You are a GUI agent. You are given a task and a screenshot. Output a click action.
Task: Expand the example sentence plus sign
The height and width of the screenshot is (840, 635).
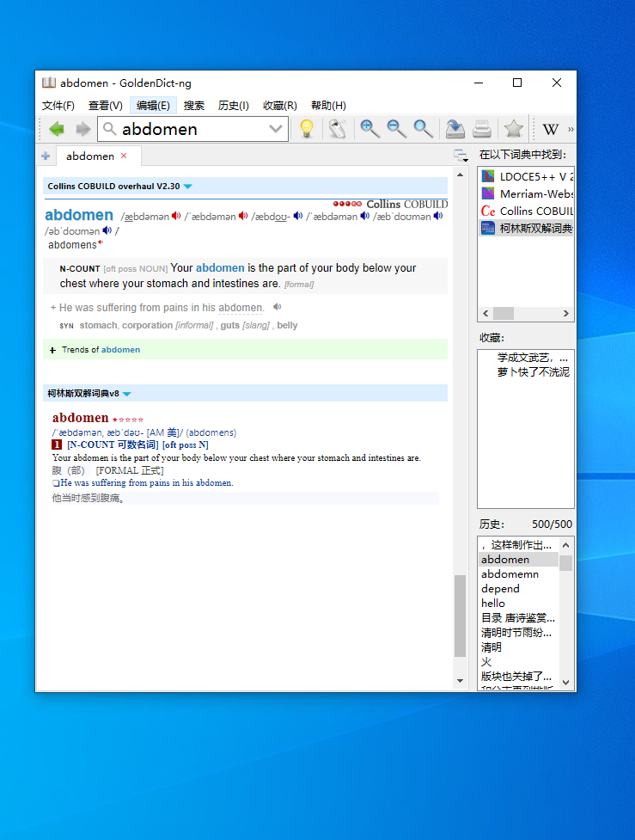pyautogui.click(x=53, y=308)
